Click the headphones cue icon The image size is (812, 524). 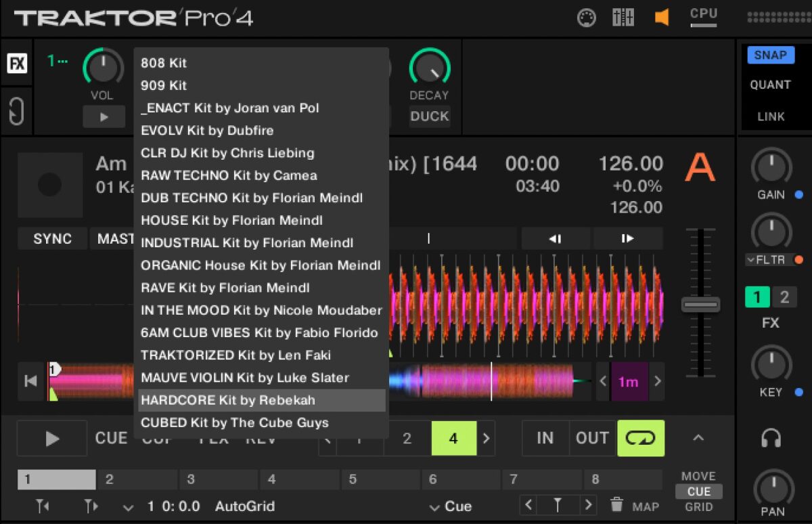[771, 439]
